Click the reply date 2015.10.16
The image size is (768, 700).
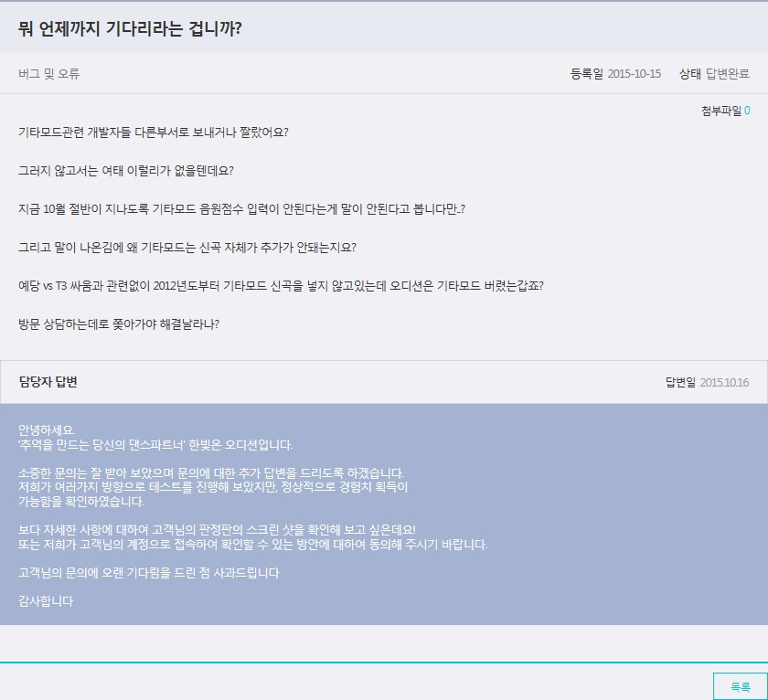coord(724,382)
